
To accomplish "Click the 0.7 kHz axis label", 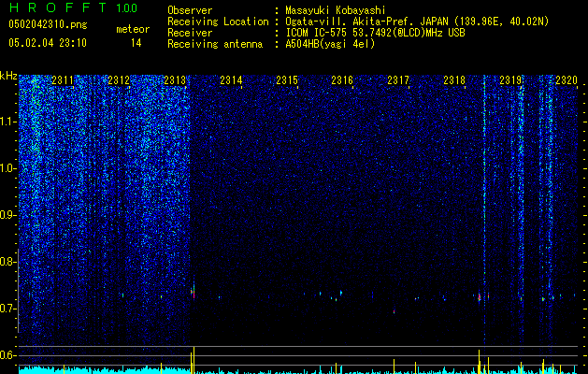I will (x=7, y=309).
